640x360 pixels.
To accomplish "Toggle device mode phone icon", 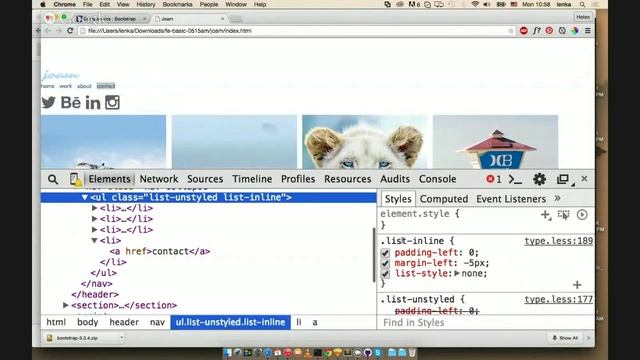I will point(75,179).
